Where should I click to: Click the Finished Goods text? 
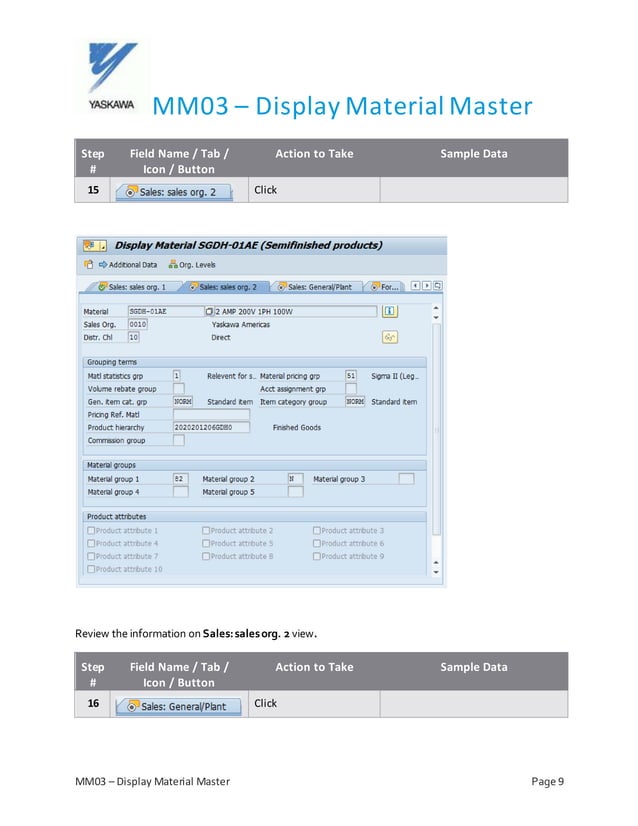tap(297, 428)
